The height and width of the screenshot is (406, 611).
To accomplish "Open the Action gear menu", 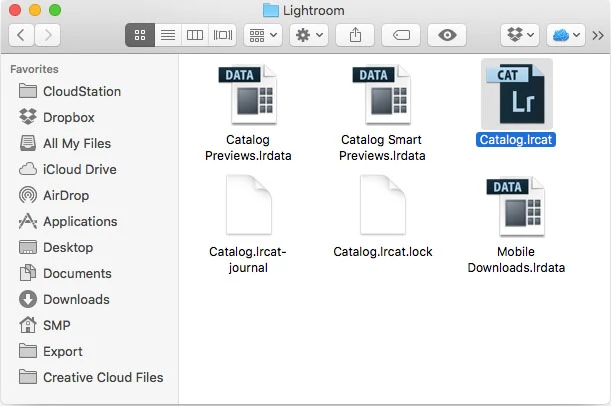I will click(x=309, y=35).
